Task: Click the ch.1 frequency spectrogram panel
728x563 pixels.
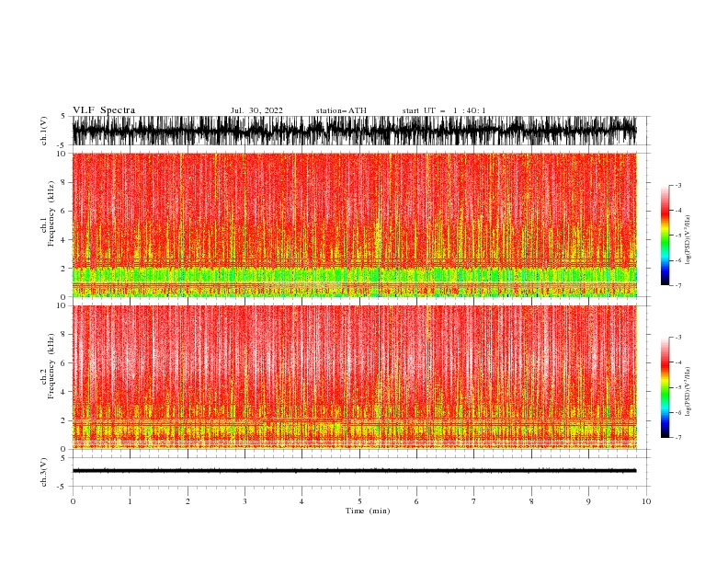Action: (x=355, y=224)
